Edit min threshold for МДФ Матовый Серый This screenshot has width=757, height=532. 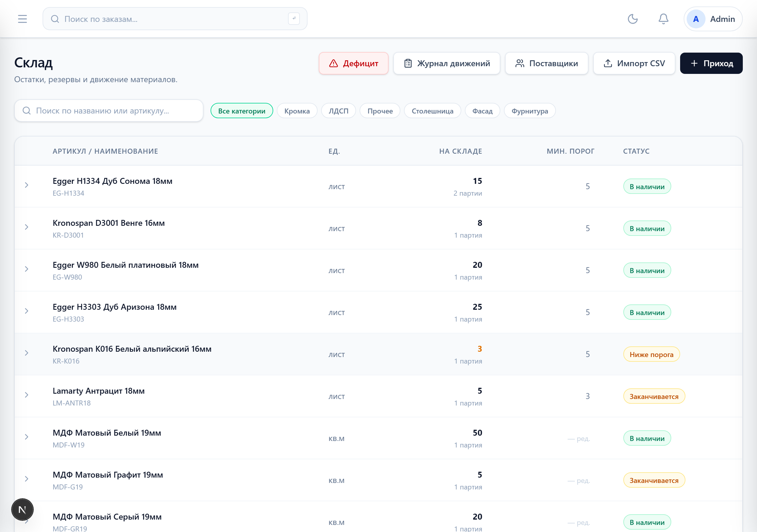[x=579, y=523]
